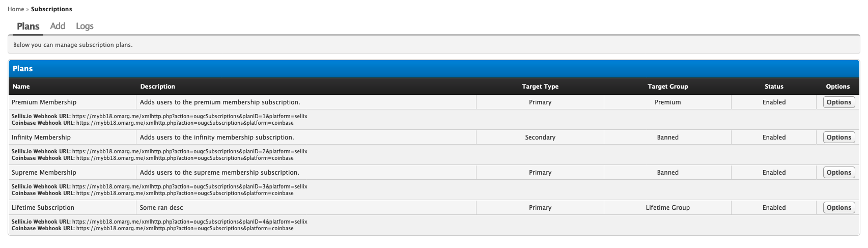Click the Status column header
This screenshot has width=868, height=248.
[774, 87]
